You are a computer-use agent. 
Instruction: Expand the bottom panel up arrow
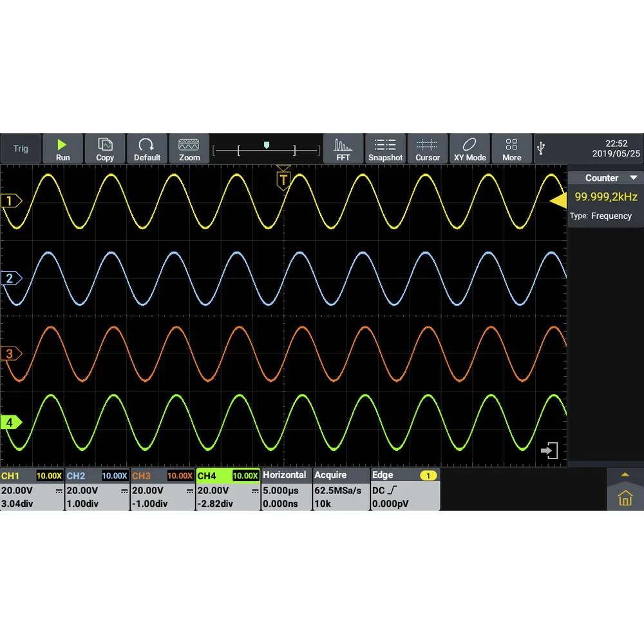(624, 475)
